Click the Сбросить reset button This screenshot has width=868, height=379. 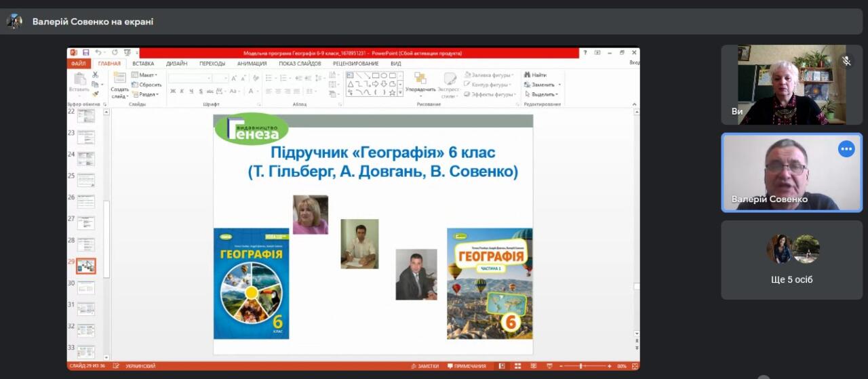tap(146, 85)
